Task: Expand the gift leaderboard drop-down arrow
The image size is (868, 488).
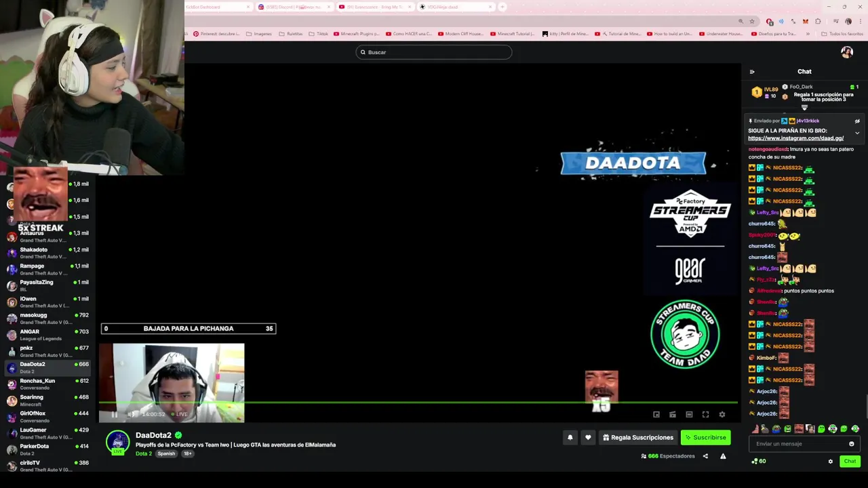Action: [804, 108]
